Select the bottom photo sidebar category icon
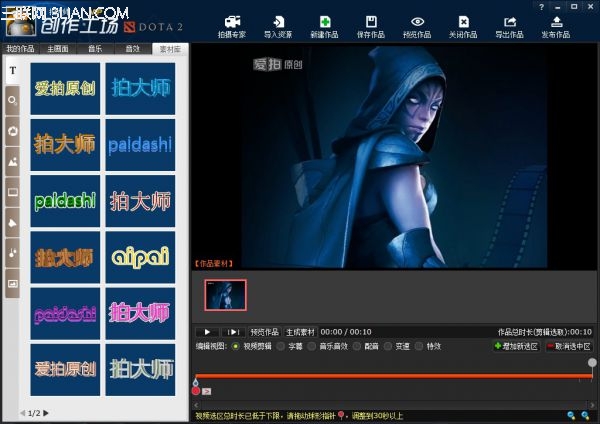 click(x=13, y=284)
